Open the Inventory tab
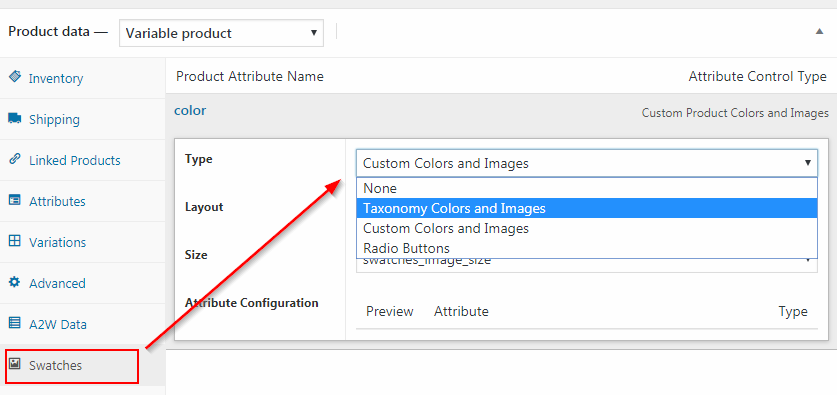 (x=83, y=78)
